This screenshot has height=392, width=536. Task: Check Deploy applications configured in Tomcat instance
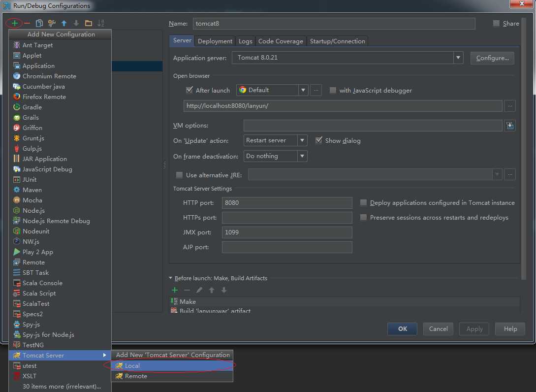tap(363, 202)
